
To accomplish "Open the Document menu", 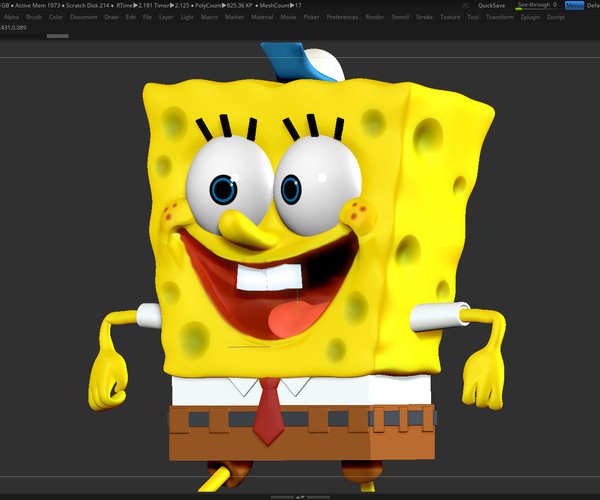I will [x=84, y=17].
